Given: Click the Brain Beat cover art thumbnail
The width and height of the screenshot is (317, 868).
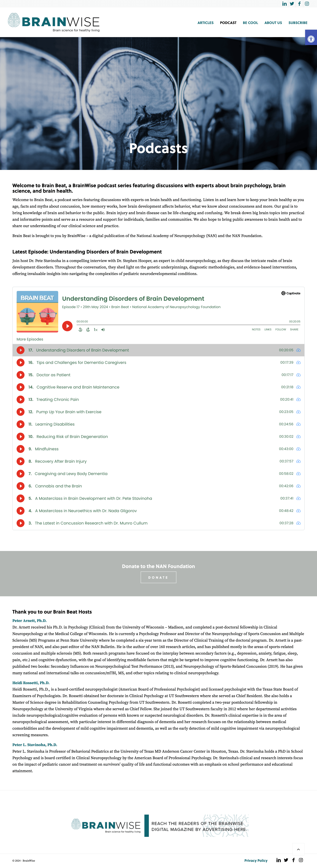Looking at the screenshot, I should pyautogui.click(x=38, y=312).
